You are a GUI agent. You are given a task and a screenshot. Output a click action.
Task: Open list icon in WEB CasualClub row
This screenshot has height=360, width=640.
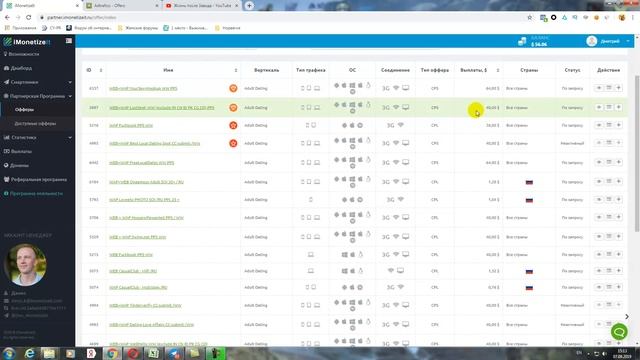pyautogui.click(x=609, y=271)
